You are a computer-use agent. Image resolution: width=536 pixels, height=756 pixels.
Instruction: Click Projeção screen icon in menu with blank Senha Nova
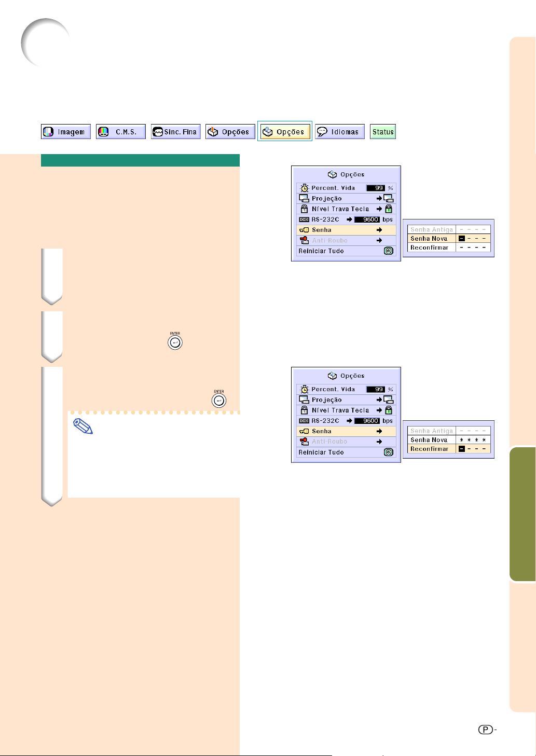click(304, 198)
